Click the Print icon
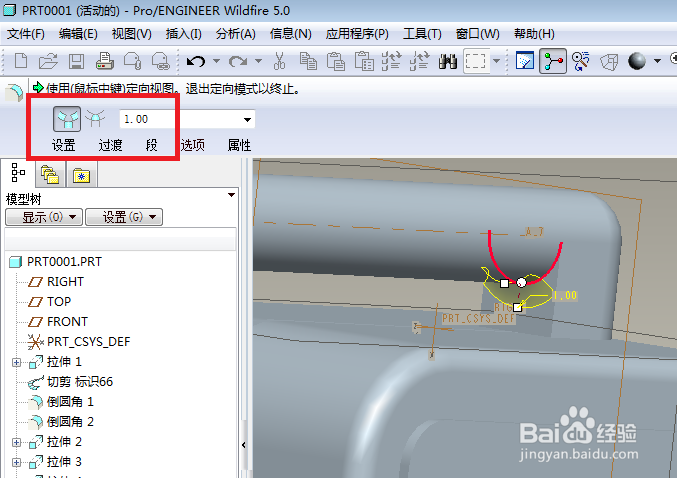Viewport: 677px width, 478px height. click(104, 61)
